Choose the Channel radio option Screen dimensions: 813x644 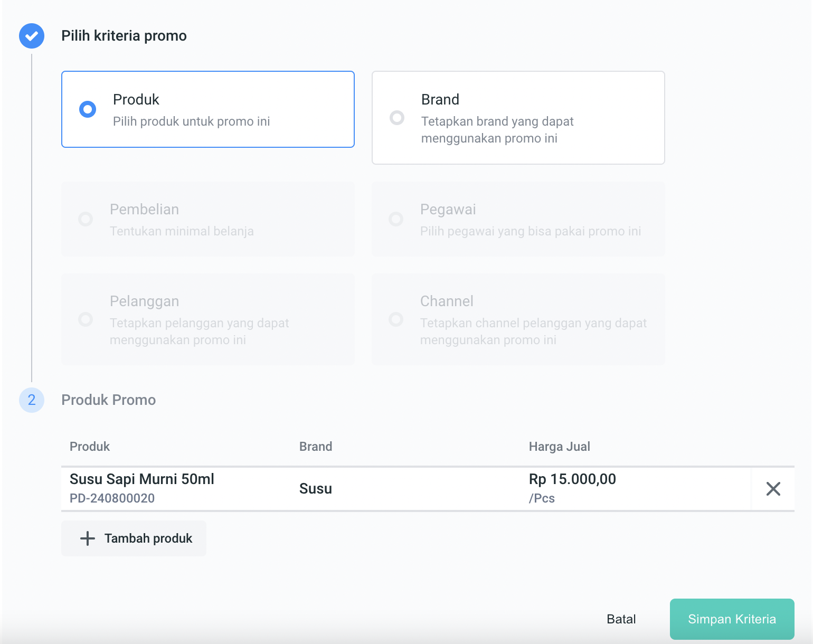coord(396,319)
